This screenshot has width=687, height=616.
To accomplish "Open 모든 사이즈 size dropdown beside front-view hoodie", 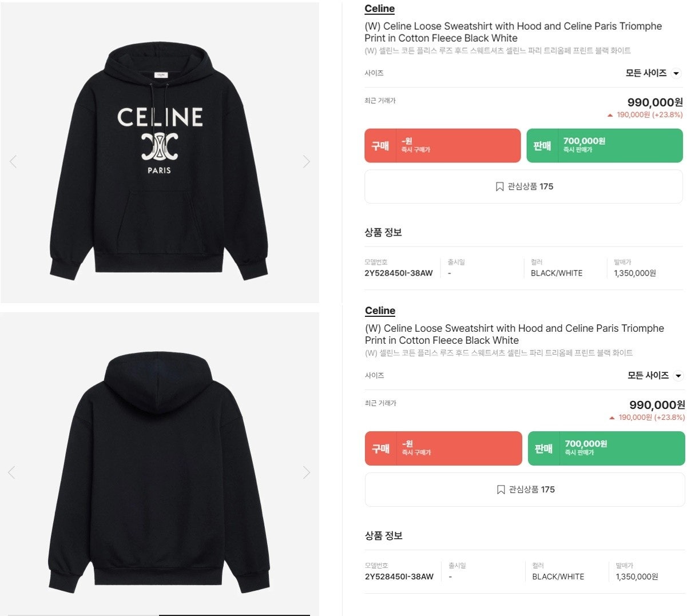I will 653,73.
